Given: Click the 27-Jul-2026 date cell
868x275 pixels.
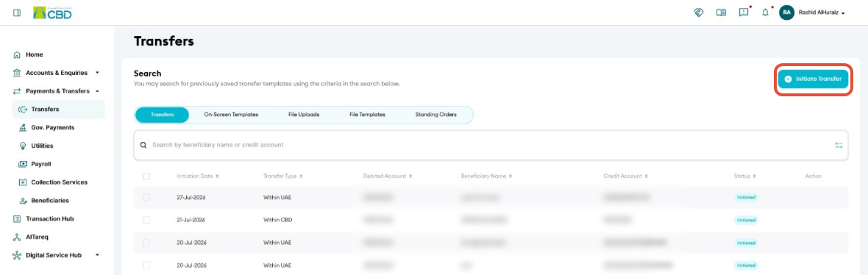Looking at the screenshot, I should (191, 197).
